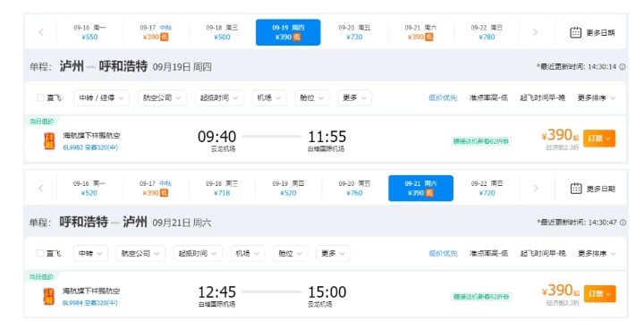This screenshot has width=644, height=329.
Task: Select the 09-20 周五 ¥730 date tab
Action: point(354,32)
